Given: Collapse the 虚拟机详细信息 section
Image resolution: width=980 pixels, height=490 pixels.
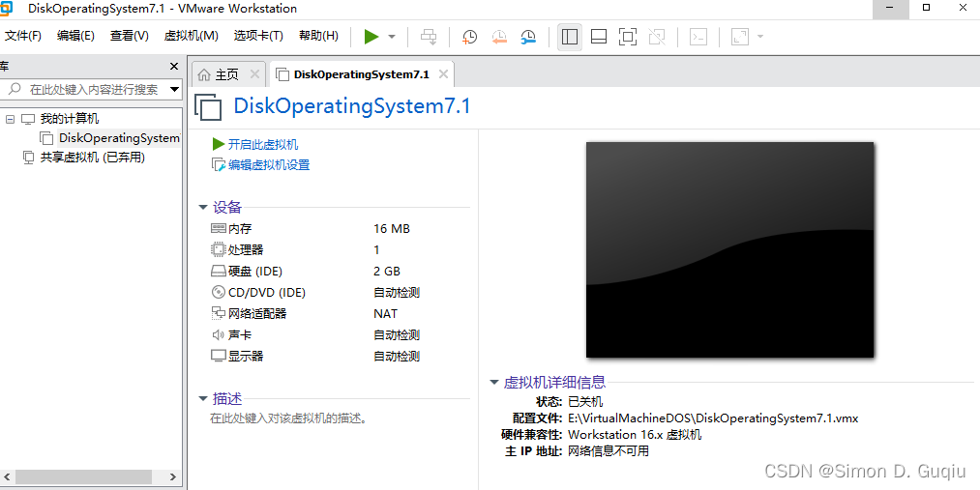Looking at the screenshot, I should (x=493, y=382).
